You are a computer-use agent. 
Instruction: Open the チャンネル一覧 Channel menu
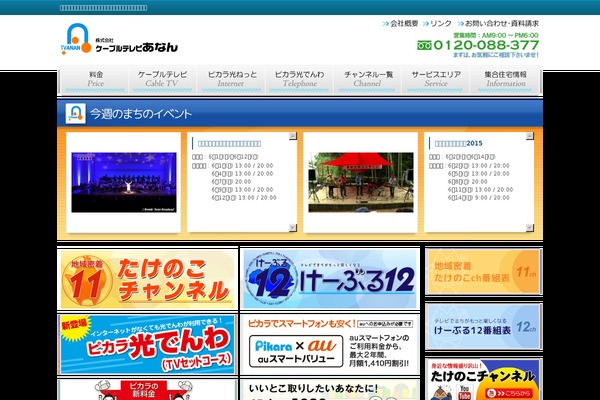(x=368, y=80)
